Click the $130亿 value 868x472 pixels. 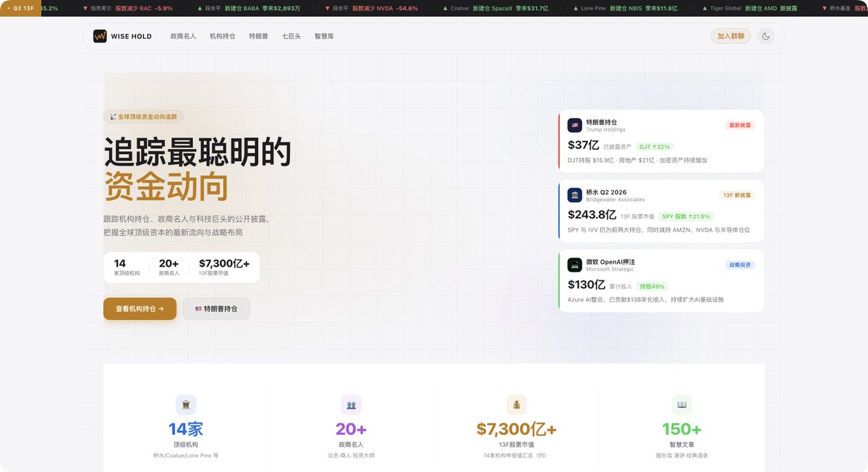click(x=587, y=285)
